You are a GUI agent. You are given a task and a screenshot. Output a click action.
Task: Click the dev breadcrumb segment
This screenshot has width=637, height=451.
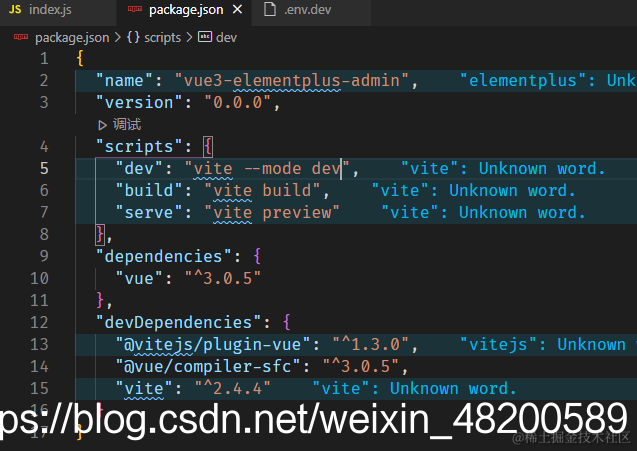(x=226, y=37)
